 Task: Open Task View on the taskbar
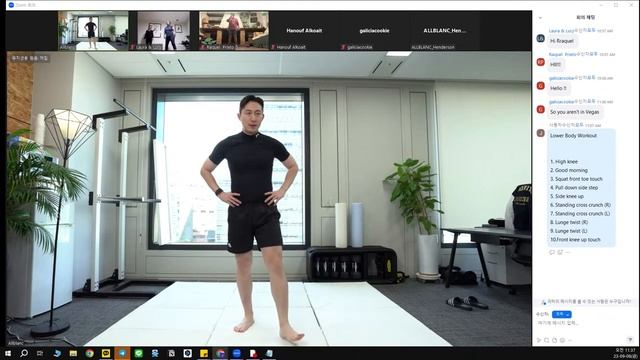(x=40, y=353)
